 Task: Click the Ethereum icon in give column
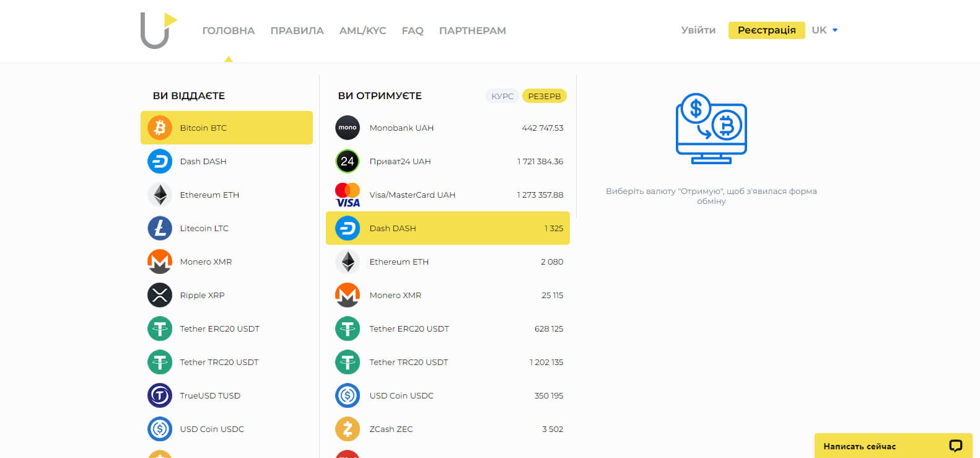[x=160, y=195]
